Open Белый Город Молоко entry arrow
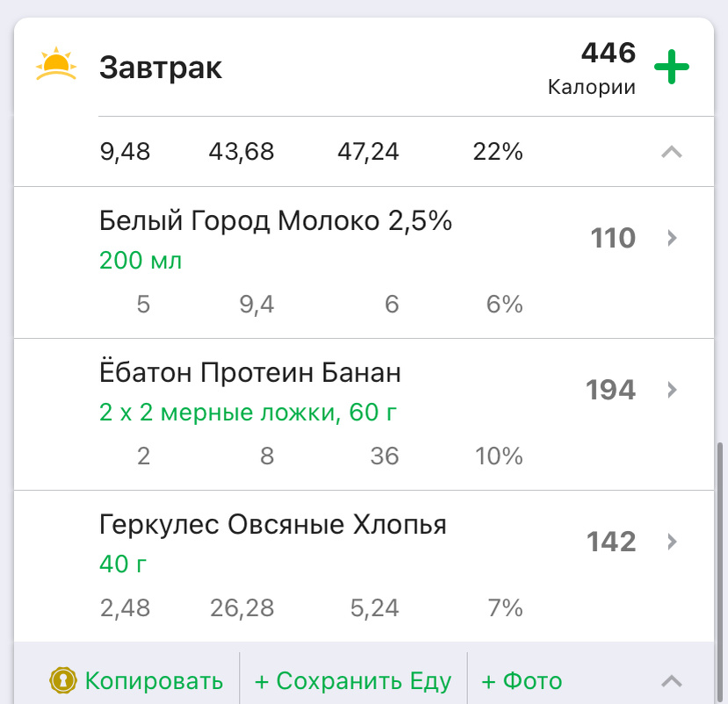This screenshot has width=728, height=704. tap(672, 238)
